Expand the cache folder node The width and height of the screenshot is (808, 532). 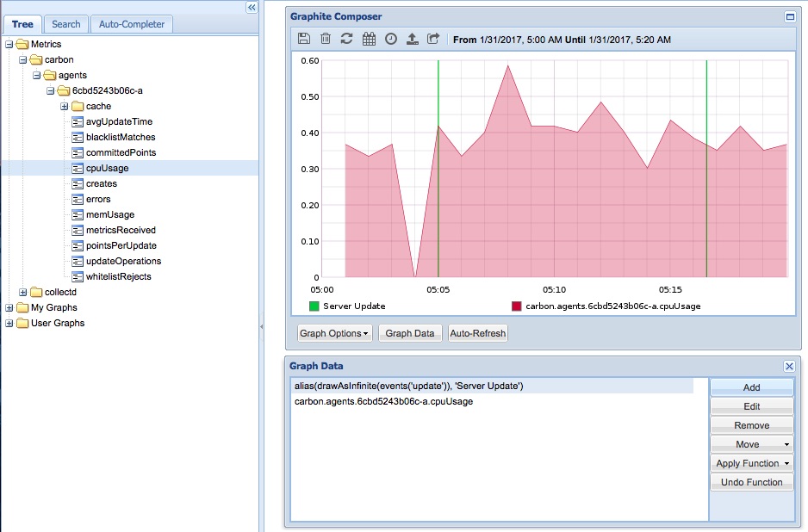pos(65,107)
